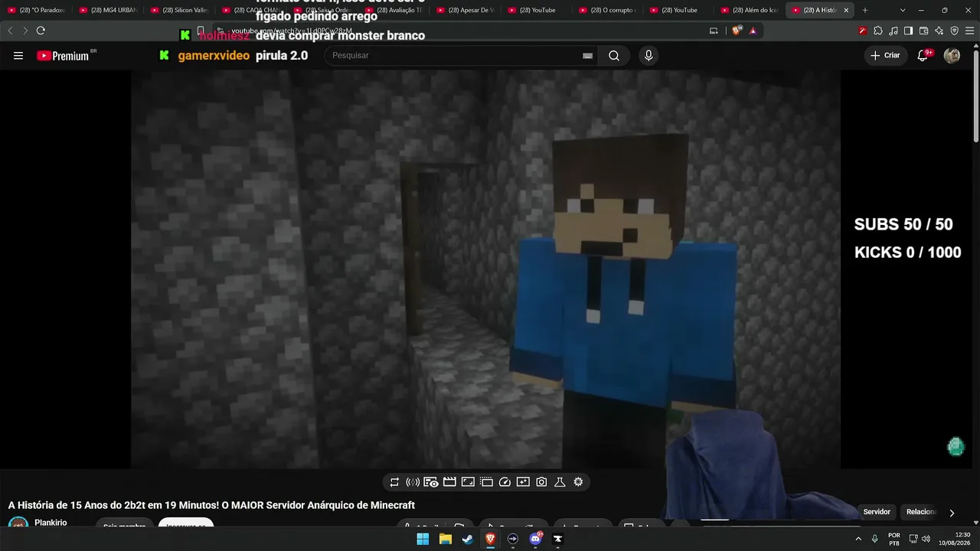The width and height of the screenshot is (980, 551).
Task: Switch to the "O Paradoxo" browser tab
Action: pyautogui.click(x=37, y=10)
